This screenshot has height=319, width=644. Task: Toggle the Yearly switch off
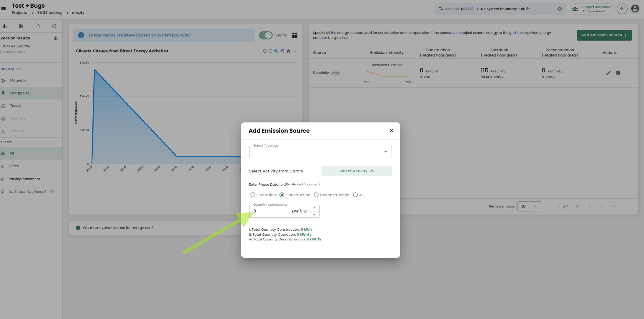pyautogui.click(x=266, y=35)
